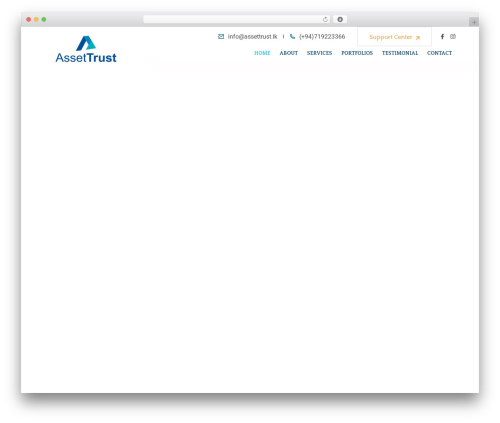The image size is (500, 423).
Task: Click the email envelope icon
Action: 221,36
